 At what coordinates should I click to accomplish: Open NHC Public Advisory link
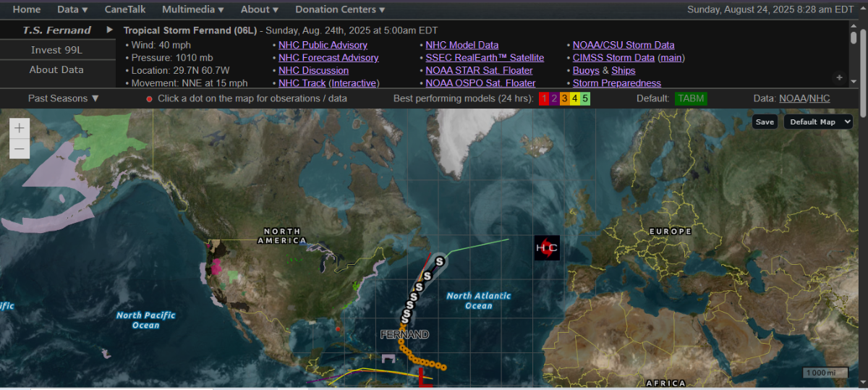pos(323,45)
